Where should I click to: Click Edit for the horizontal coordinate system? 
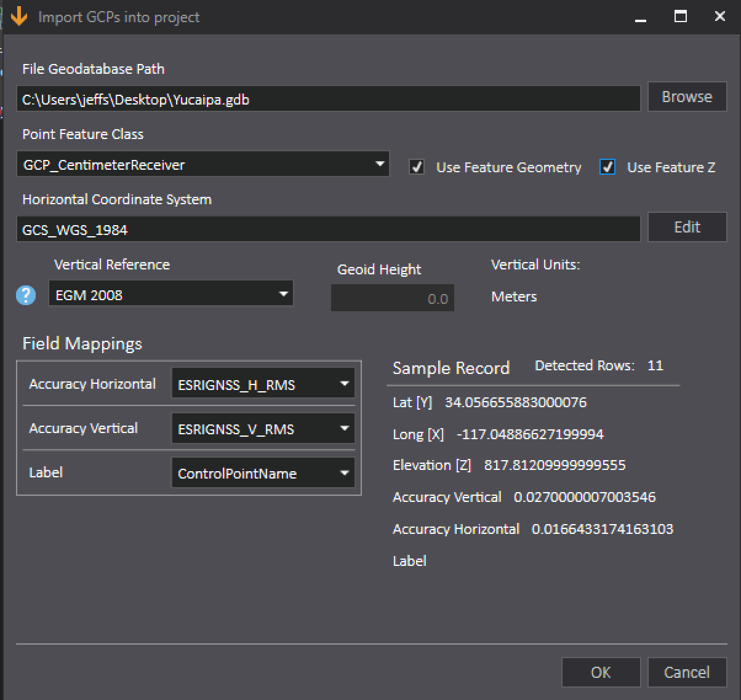(x=687, y=227)
